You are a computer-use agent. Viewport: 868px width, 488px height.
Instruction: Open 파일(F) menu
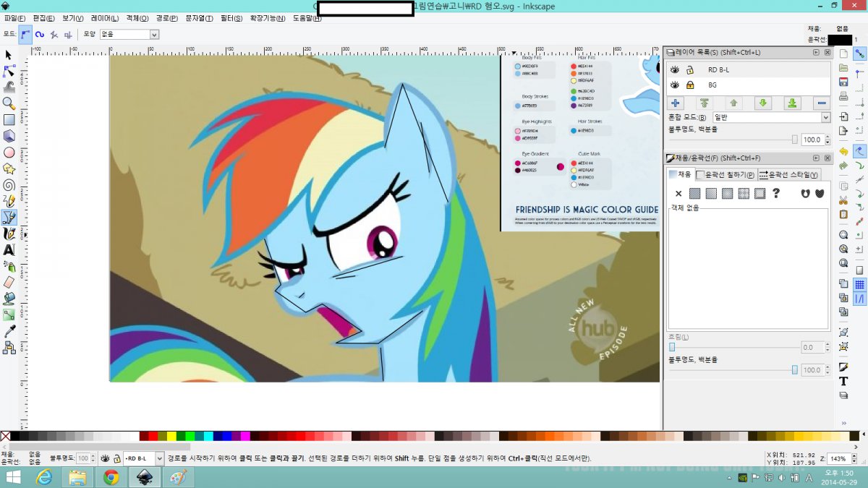click(x=14, y=17)
